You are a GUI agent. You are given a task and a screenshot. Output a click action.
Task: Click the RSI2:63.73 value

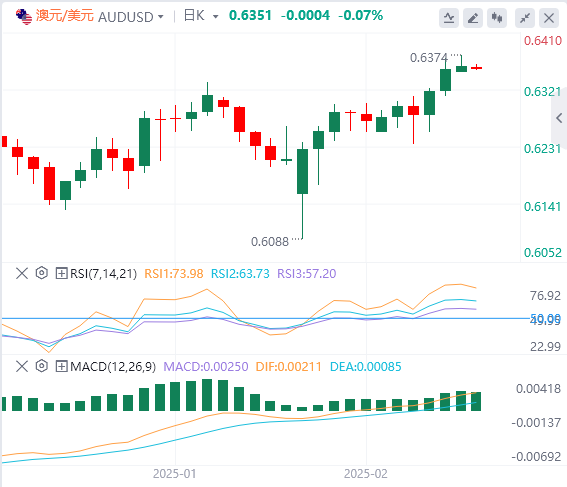click(x=240, y=274)
